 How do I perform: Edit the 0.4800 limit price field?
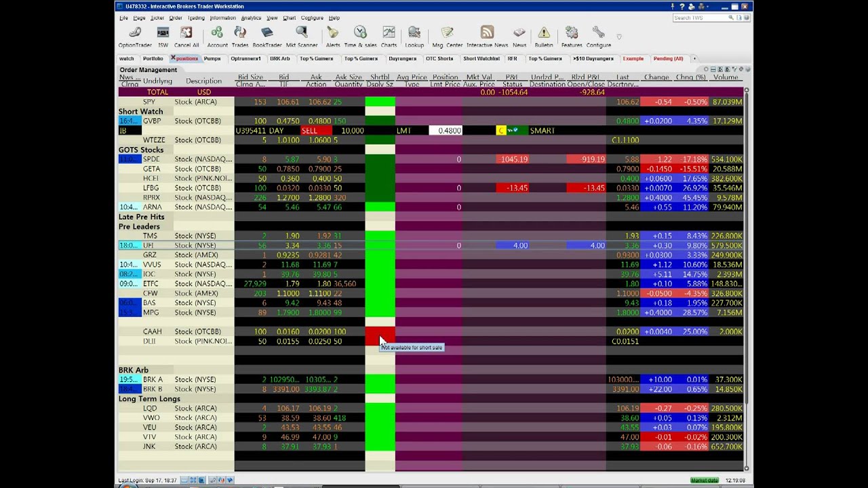click(x=446, y=130)
